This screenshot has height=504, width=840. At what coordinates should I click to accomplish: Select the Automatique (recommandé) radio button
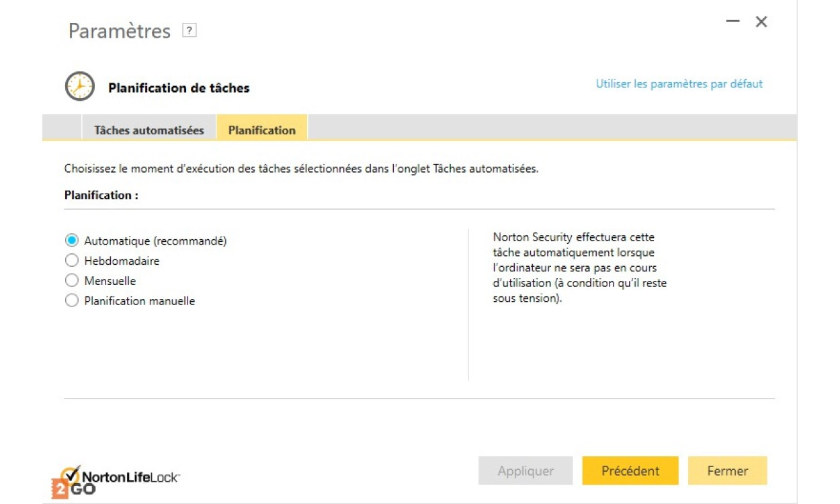pyautogui.click(x=72, y=241)
